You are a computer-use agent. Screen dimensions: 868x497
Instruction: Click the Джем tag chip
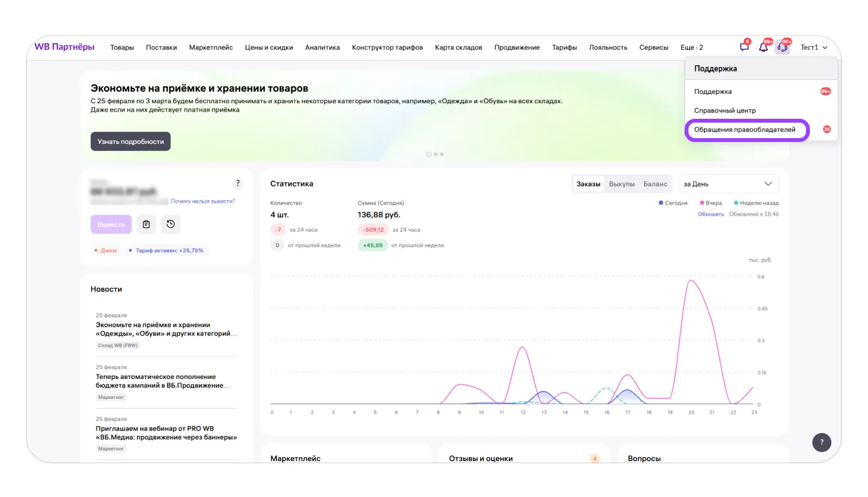click(x=106, y=250)
